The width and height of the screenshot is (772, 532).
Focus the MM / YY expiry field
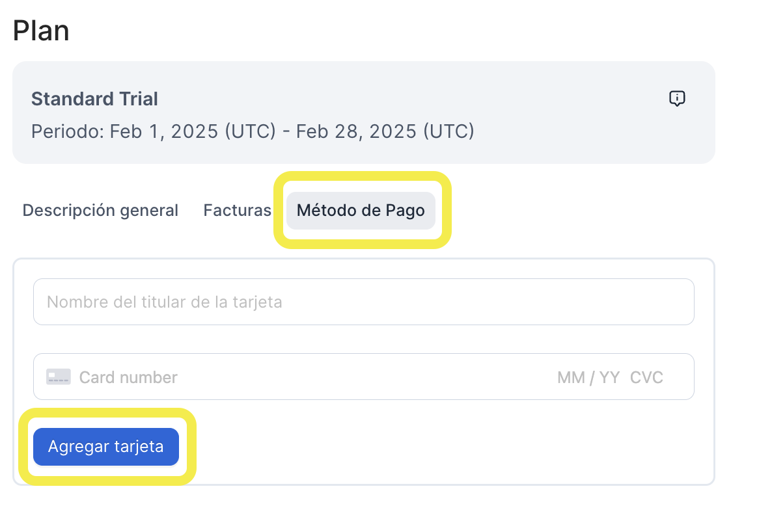coord(589,377)
